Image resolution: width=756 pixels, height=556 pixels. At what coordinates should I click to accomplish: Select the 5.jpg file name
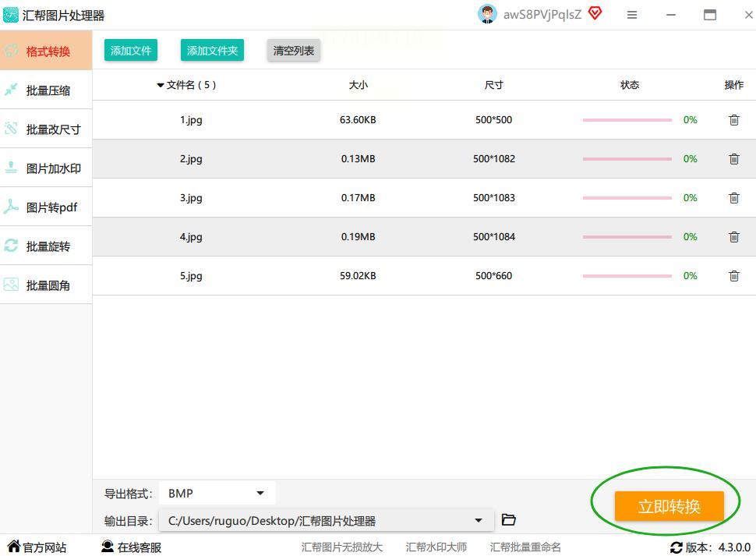point(191,276)
